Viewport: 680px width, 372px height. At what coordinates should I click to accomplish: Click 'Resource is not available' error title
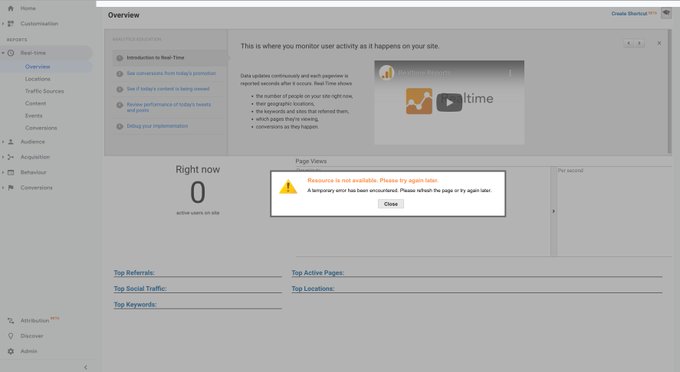373,180
